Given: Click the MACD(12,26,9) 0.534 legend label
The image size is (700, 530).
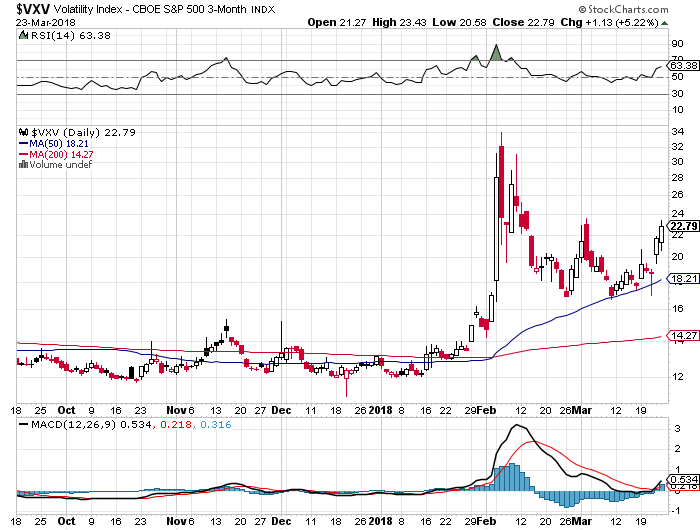Looking at the screenshot, I should click(x=91, y=425).
